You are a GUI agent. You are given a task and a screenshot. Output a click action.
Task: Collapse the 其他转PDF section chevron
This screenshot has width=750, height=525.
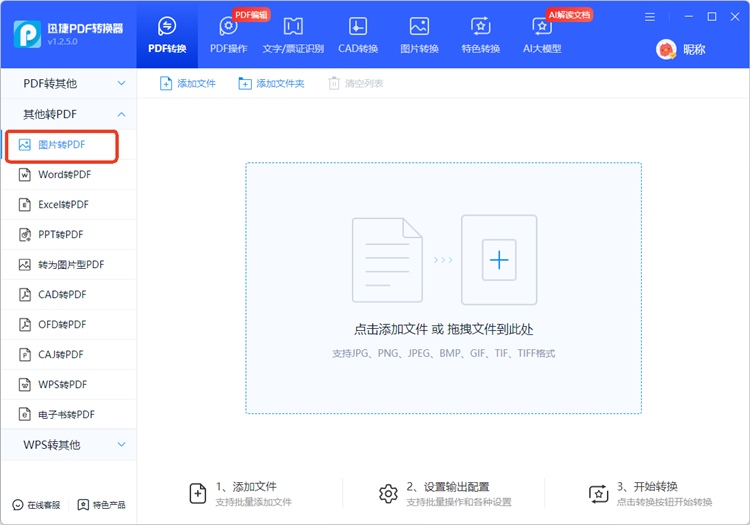point(121,114)
